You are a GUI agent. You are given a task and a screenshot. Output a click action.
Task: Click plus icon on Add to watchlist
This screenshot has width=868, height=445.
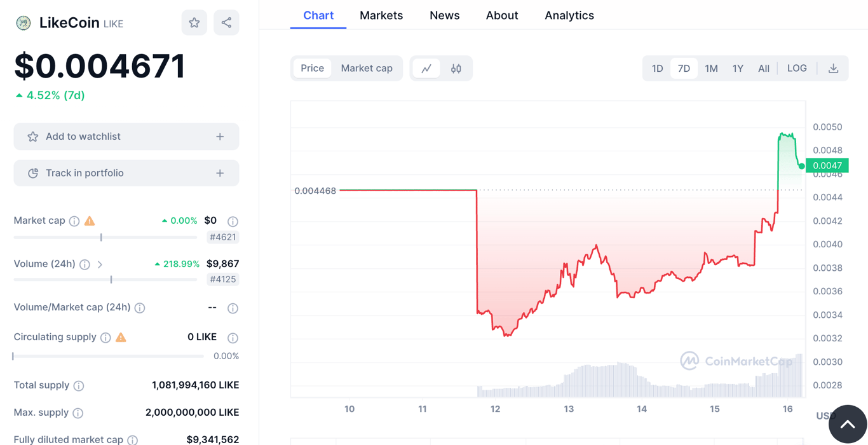pos(220,137)
